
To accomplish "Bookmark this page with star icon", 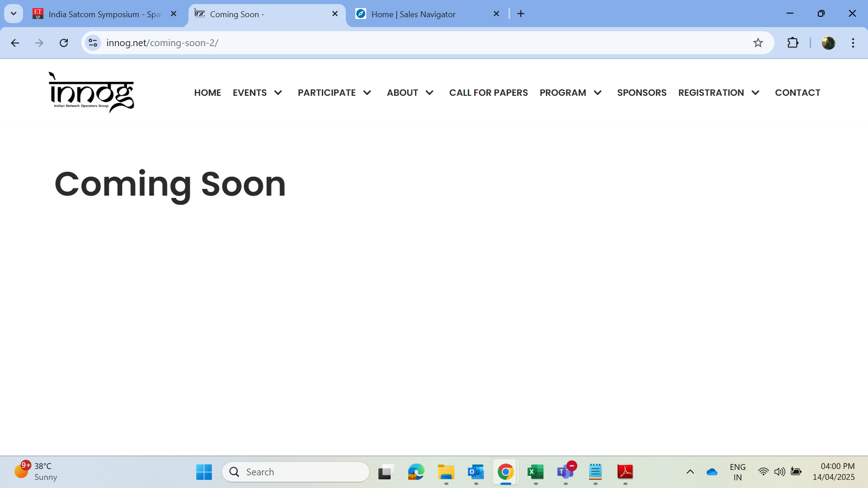I will click(758, 43).
